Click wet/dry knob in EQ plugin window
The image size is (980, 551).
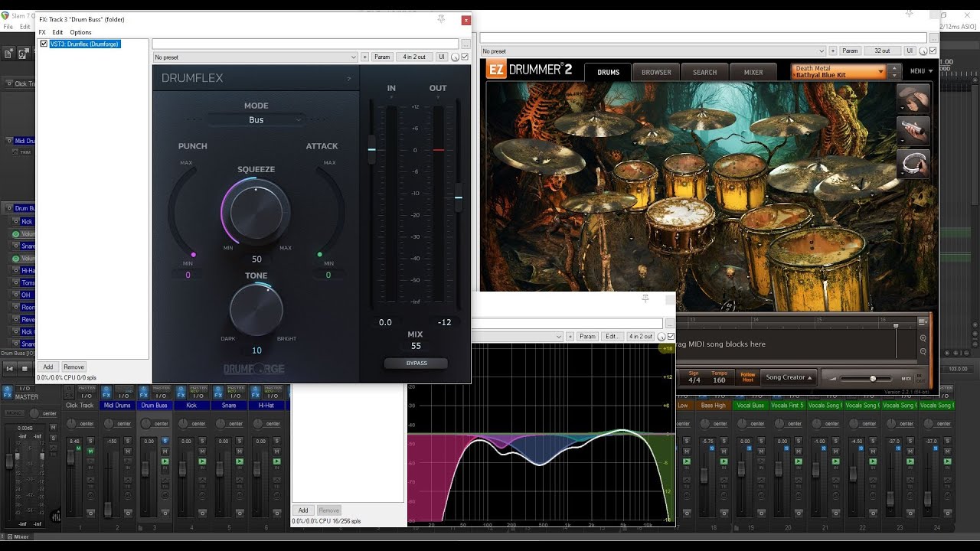[661, 337]
